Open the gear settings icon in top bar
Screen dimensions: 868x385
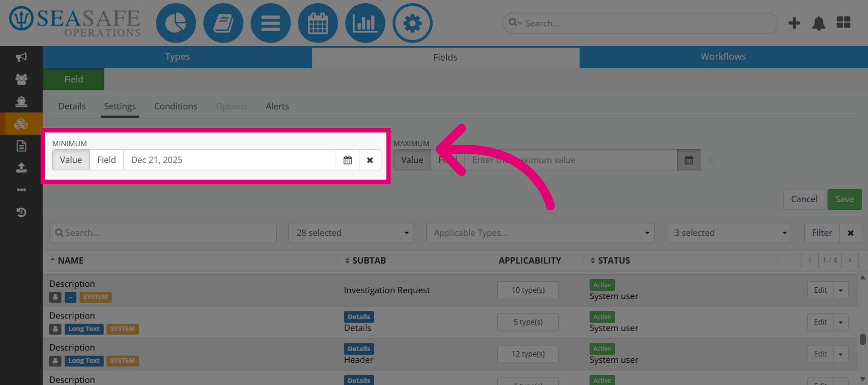(412, 23)
